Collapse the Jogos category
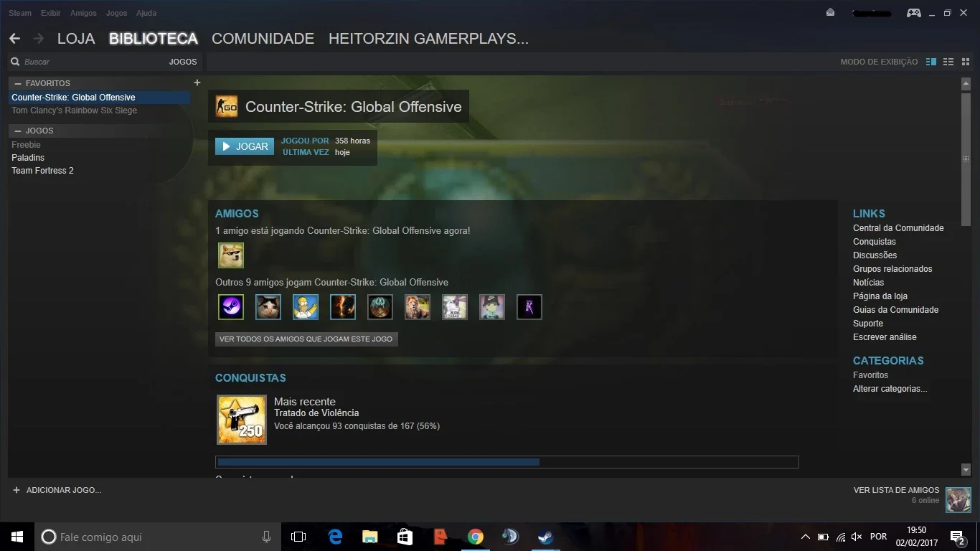The image size is (980, 551). (x=18, y=131)
